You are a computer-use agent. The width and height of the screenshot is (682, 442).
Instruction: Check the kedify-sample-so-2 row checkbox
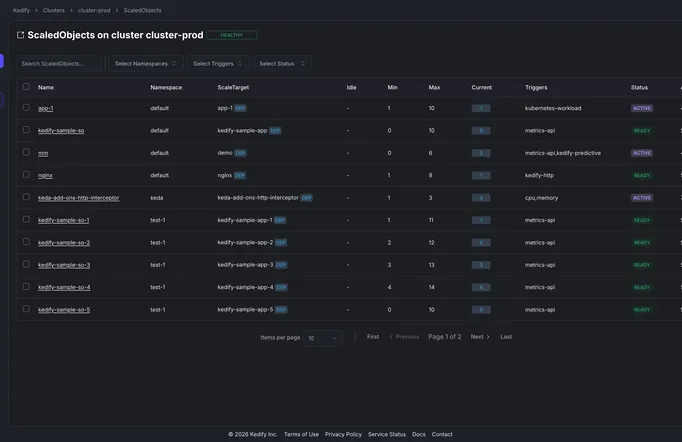tap(26, 242)
